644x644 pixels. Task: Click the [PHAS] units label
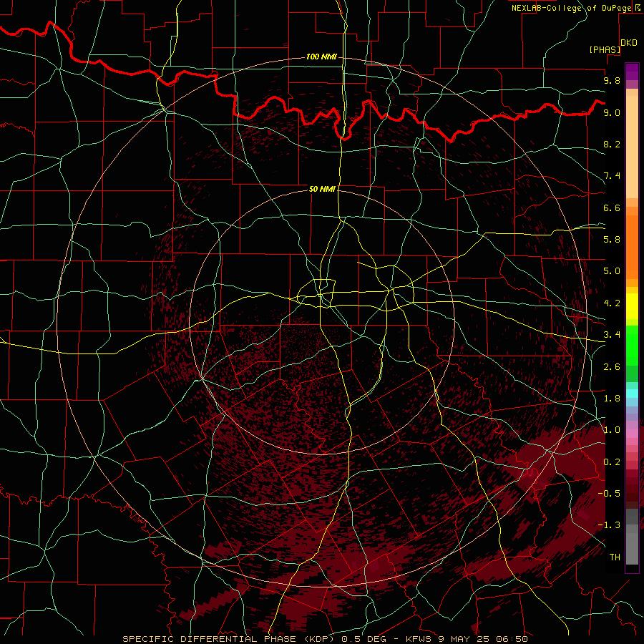click(605, 49)
